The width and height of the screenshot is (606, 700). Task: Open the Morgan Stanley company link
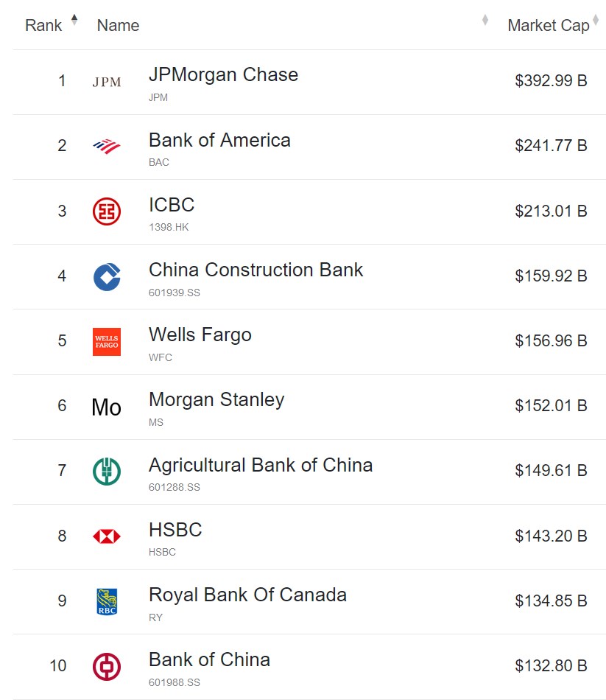click(216, 400)
